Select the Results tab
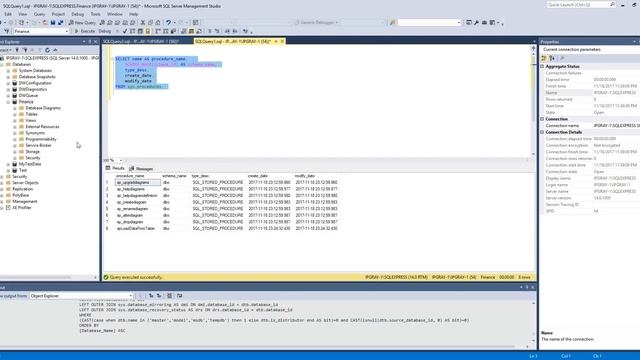This screenshot has width=640, height=360. (115, 169)
